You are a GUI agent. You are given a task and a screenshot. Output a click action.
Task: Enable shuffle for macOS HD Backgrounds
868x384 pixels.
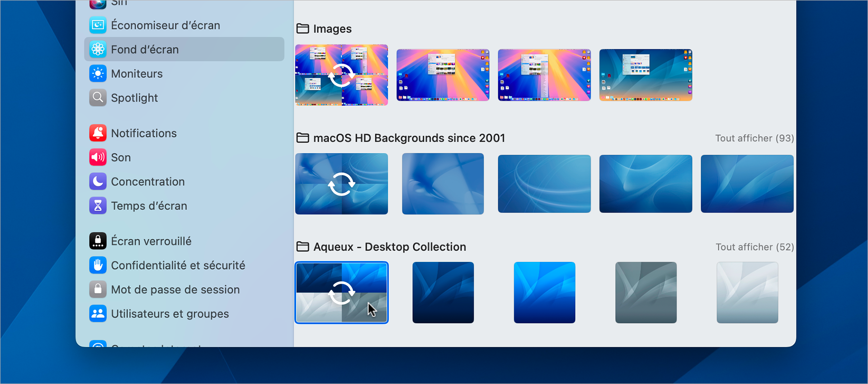click(x=341, y=184)
